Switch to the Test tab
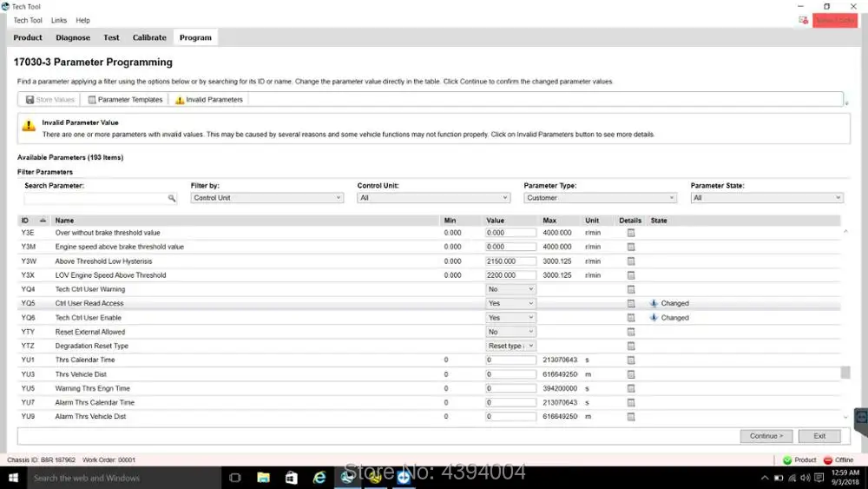Viewport: 868px width, 489px height. (x=111, y=37)
